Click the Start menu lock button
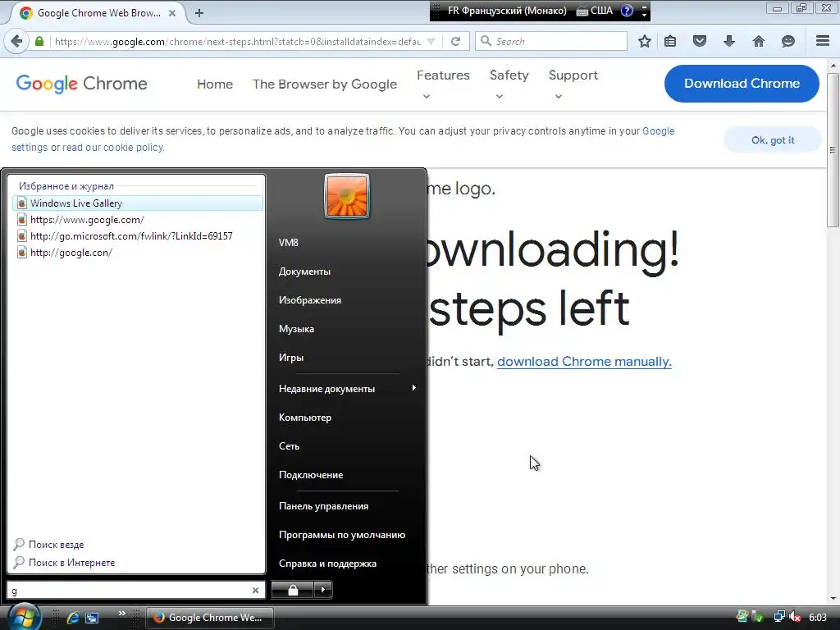The width and height of the screenshot is (840, 630). (293, 590)
